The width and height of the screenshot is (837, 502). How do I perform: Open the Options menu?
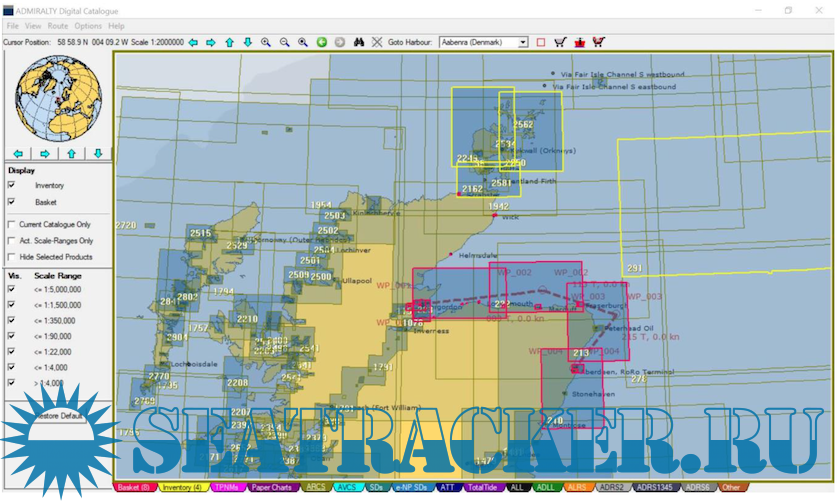[88, 25]
